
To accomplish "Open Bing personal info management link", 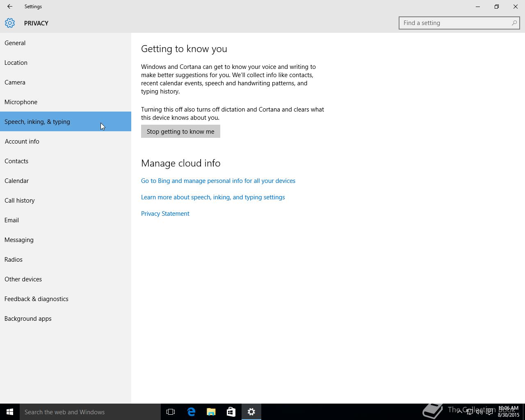I will click(218, 181).
